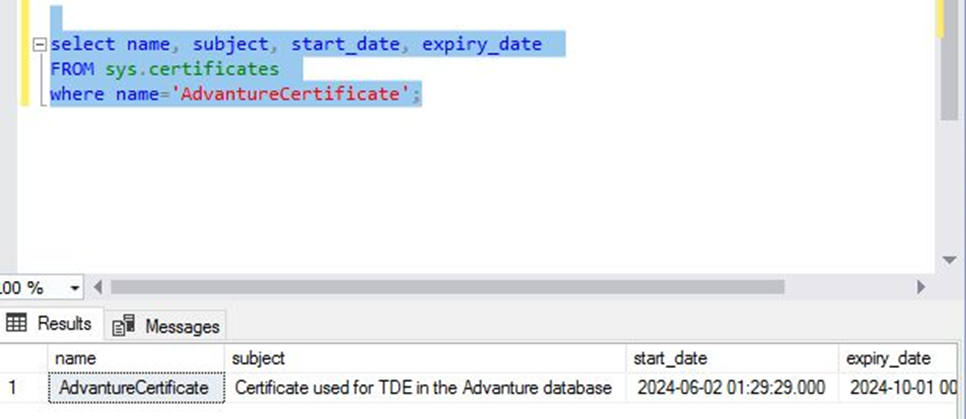Select the expiry_date column header
Image resolution: width=966 pixels, height=419 pixels.
pyautogui.click(x=900, y=358)
